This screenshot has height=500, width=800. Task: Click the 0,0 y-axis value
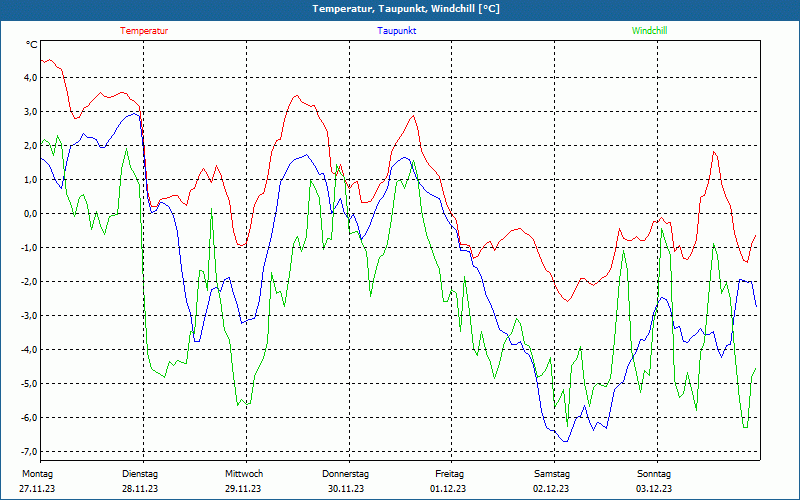tap(30, 213)
